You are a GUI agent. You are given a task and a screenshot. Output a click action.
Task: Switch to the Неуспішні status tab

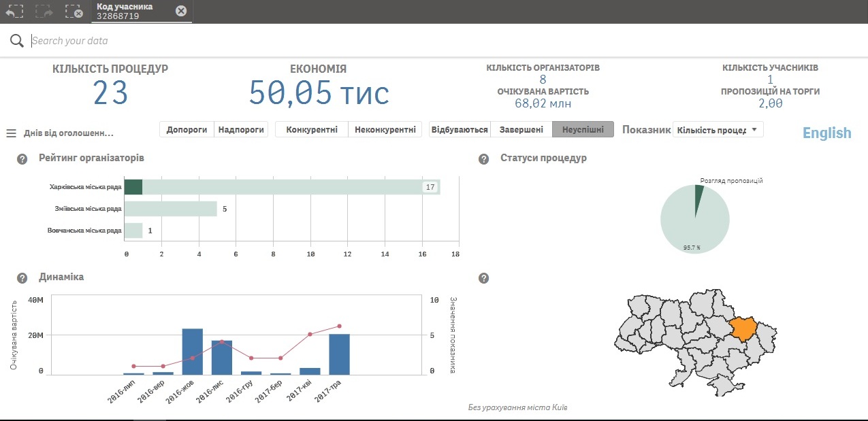point(583,129)
